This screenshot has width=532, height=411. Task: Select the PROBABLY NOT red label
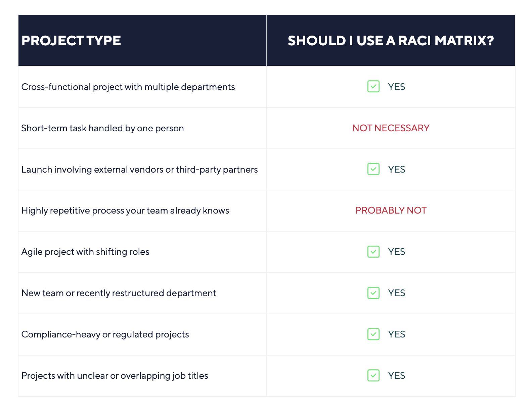pyautogui.click(x=391, y=210)
